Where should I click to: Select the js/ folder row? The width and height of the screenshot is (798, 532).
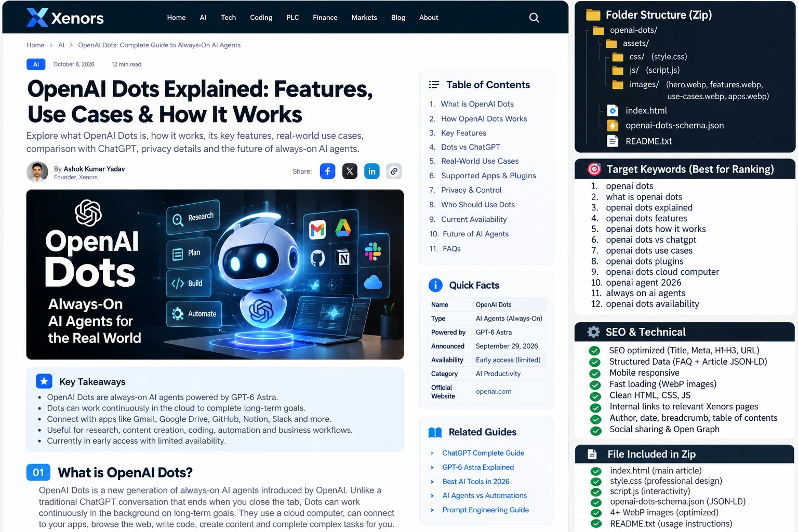point(646,70)
